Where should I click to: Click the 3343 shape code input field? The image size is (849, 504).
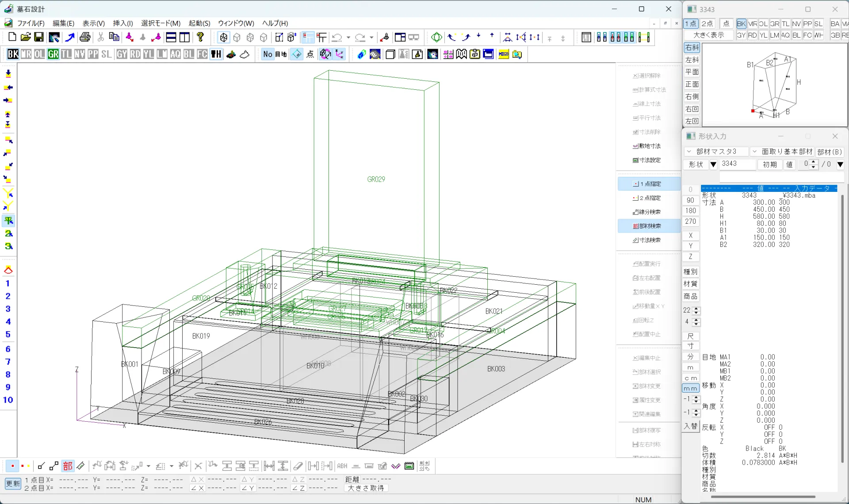(737, 164)
